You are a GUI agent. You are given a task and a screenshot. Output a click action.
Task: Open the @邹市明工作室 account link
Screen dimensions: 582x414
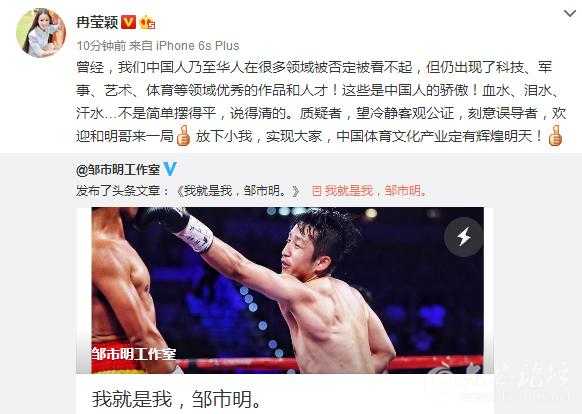(x=118, y=170)
